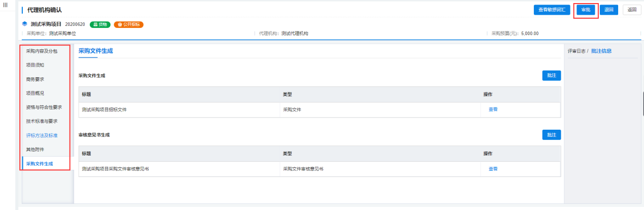Go to 商务要求 in the side menu
This screenshot has width=644, height=210.
35,79
